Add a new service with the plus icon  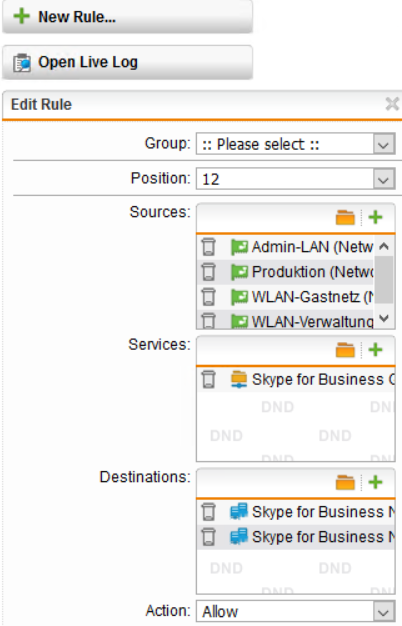375,350
